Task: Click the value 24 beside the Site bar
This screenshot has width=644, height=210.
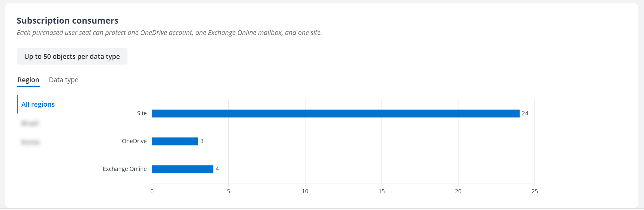Action: click(525, 113)
